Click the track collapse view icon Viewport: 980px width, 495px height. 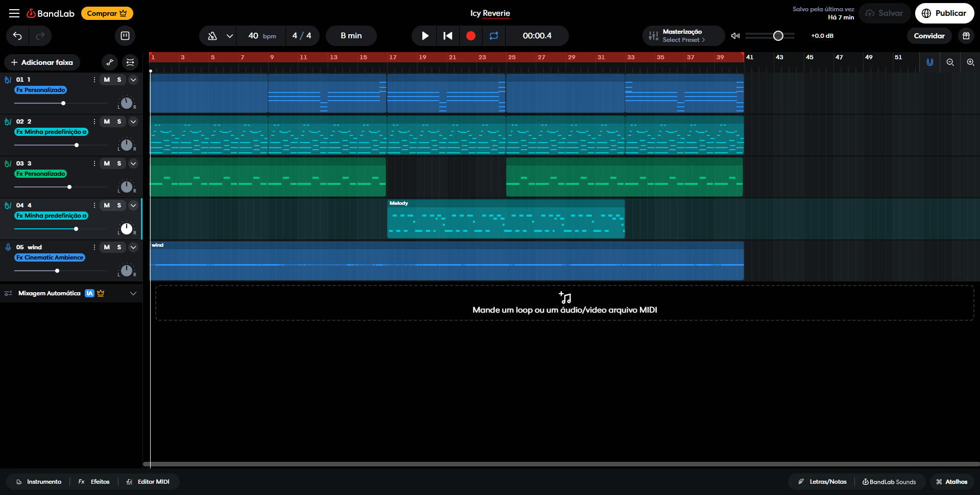130,62
